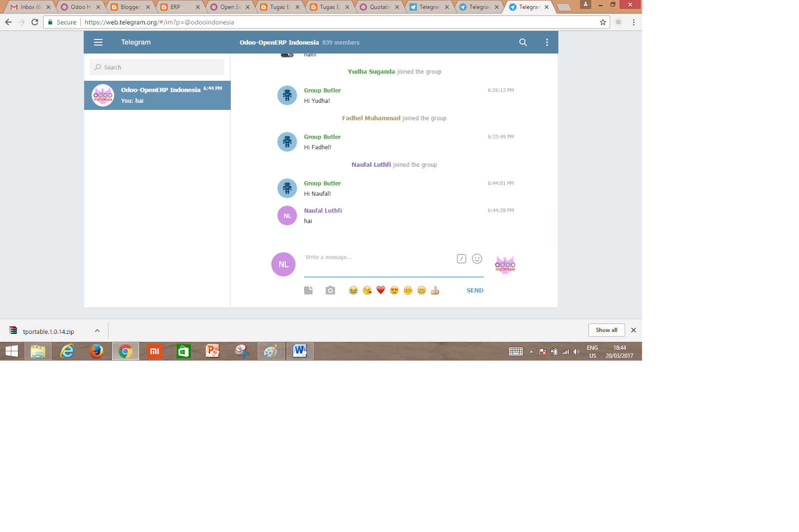Open the emoji picker smiley icon
Viewport: 799px width, 532px height.
point(477,259)
